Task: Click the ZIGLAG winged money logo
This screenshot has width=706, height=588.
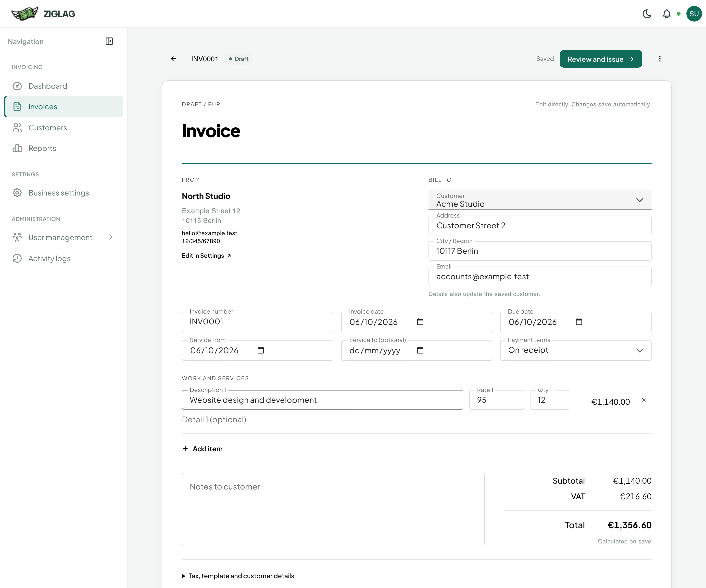Action: click(25, 14)
